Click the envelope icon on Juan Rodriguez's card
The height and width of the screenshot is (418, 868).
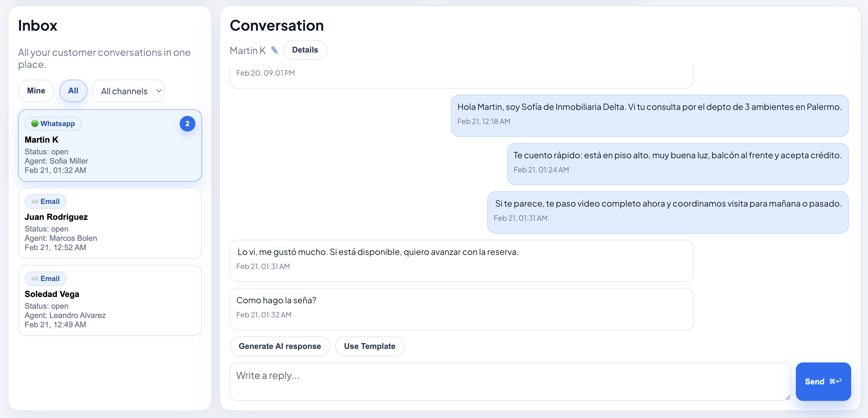point(35,201)
